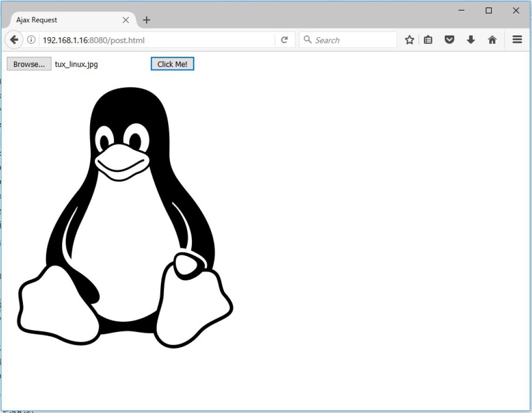Screen dimensions: 532x413
Task: Bookmark this page via the star icon
Action: tap(409, 40)
